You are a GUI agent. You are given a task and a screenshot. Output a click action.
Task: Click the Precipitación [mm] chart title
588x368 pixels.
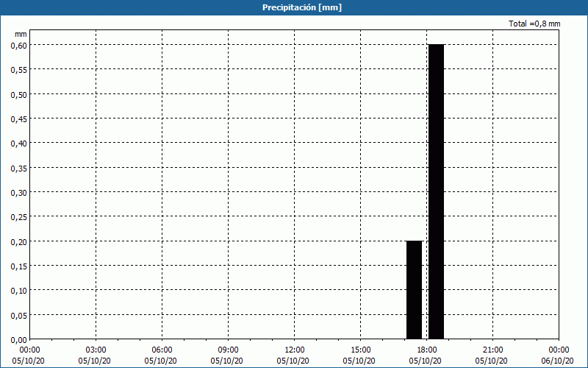302,7
